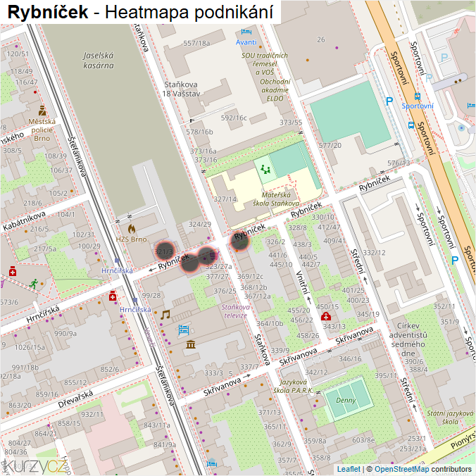Click the red pharmacy icon near 343/13

pos(326,316)
